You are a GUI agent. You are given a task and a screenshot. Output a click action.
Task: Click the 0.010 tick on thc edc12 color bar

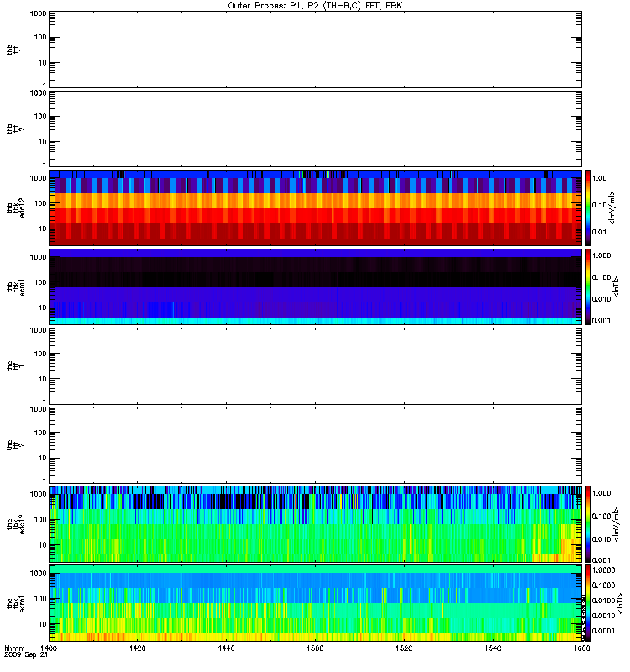tap(601, 538)
